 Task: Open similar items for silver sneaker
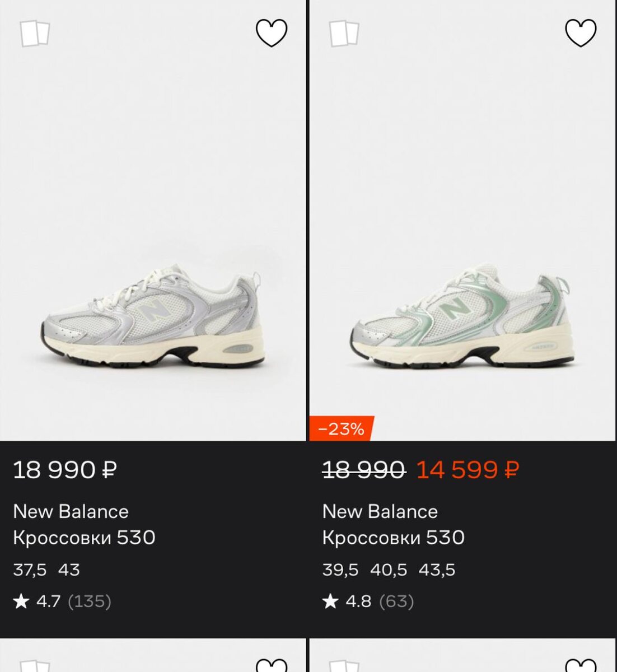pyautogui.click(x=35, y=34)
